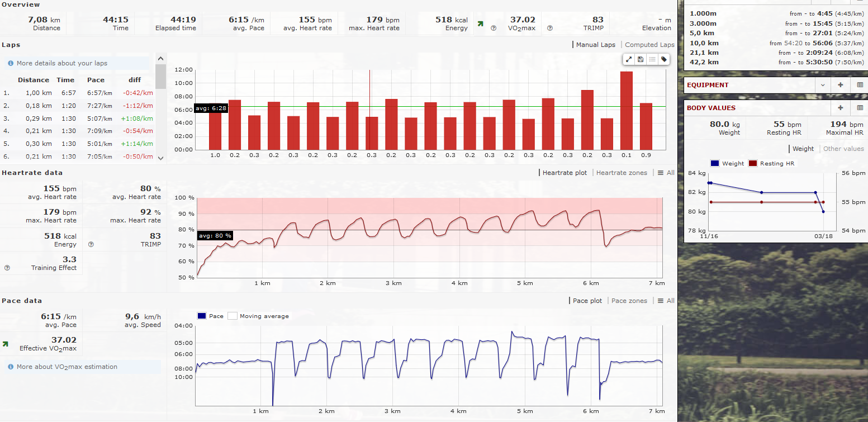Click the help icon next to Training Effect
The height and width of the screenshot is (422, 868).
coord(7,268)
